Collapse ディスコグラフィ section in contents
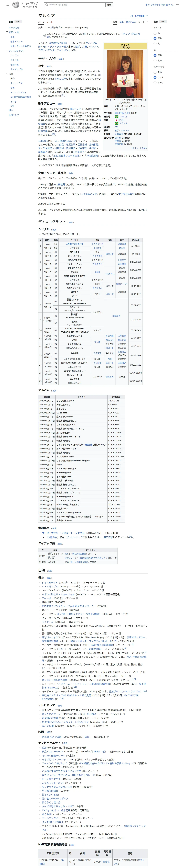 (x=7, y=50)
